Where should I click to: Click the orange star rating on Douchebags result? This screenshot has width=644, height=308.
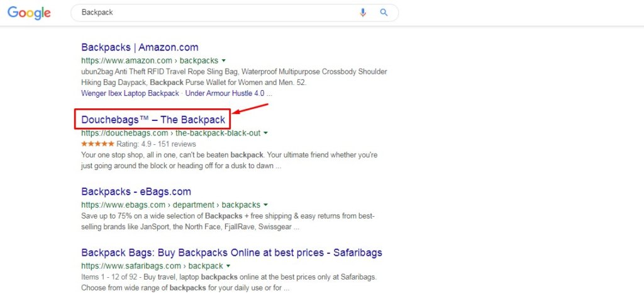(x=97, y=144)
